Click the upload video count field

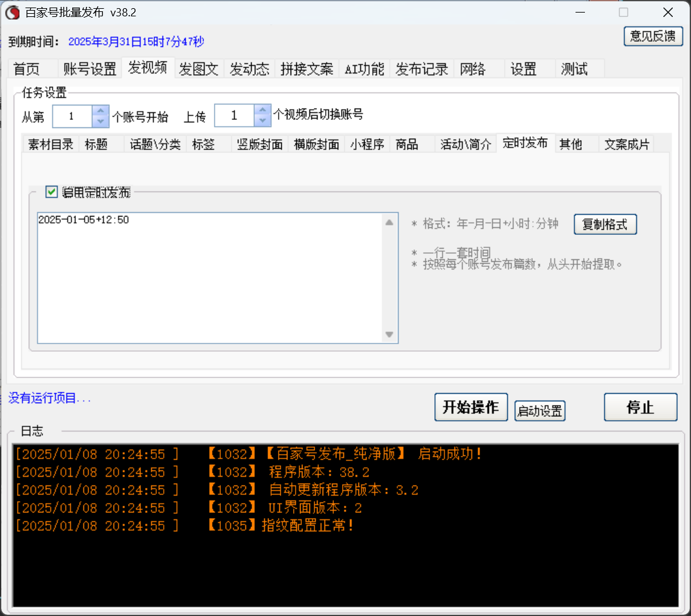235,116
